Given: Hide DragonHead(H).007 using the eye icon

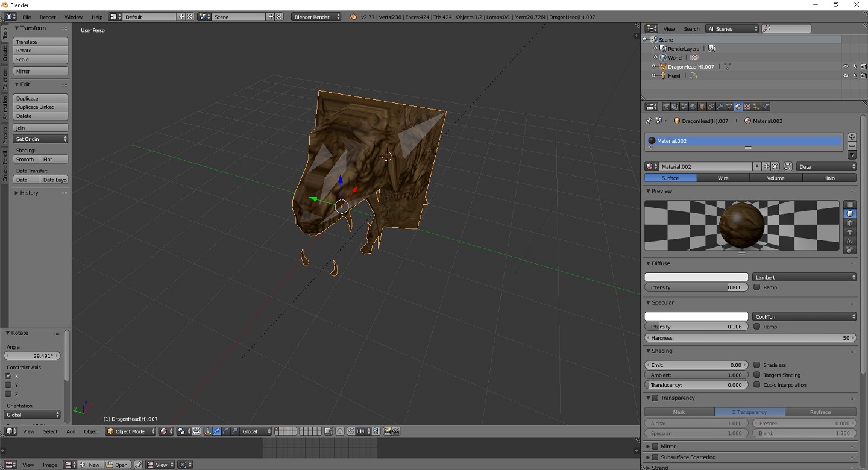Looking at the screenshot, I should pos(845,67).
